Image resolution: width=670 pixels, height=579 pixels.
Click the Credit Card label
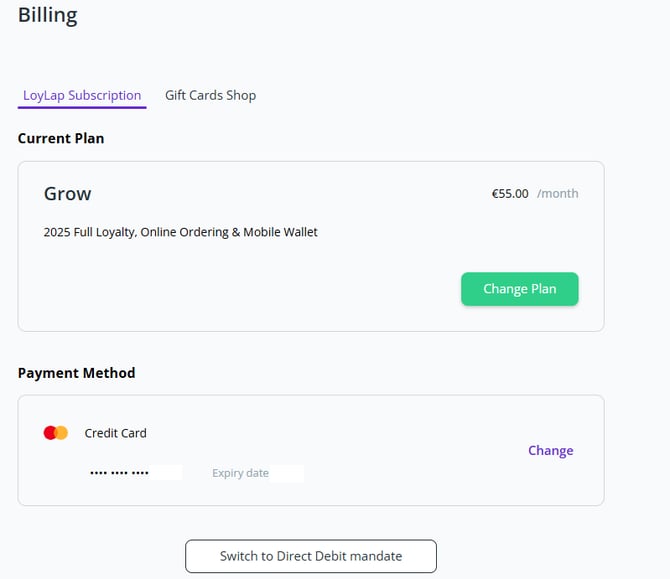115,433
